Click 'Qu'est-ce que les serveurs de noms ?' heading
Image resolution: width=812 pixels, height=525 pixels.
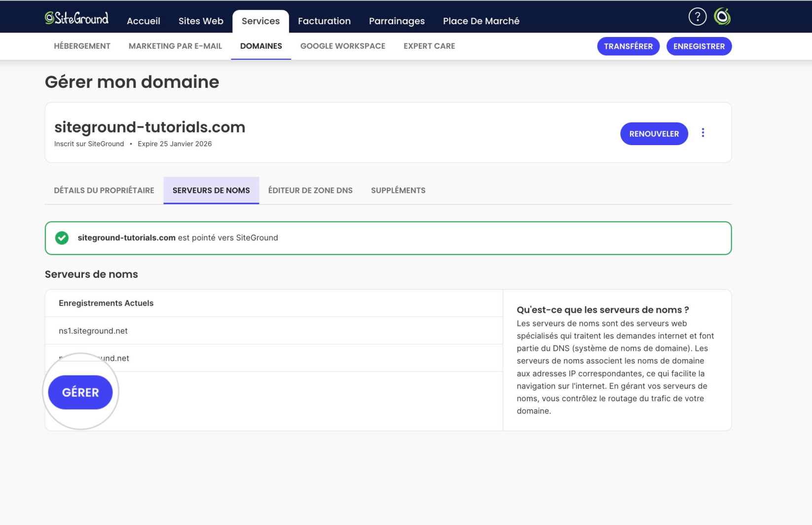[602, 310]
